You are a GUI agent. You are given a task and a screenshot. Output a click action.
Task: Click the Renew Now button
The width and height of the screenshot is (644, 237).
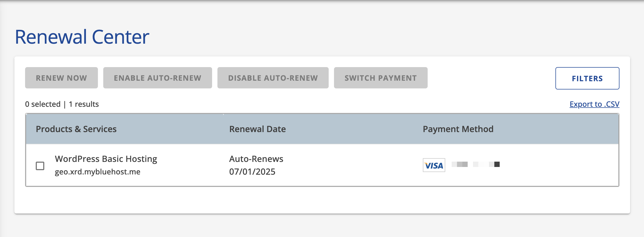coord(61,78)
